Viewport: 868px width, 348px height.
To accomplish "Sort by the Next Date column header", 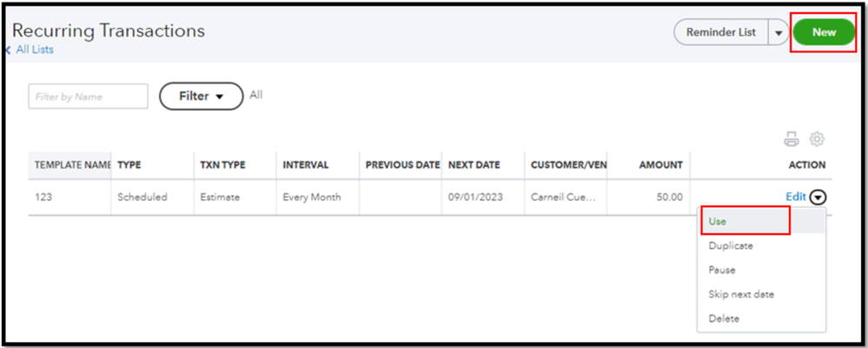I will point(474,164).
